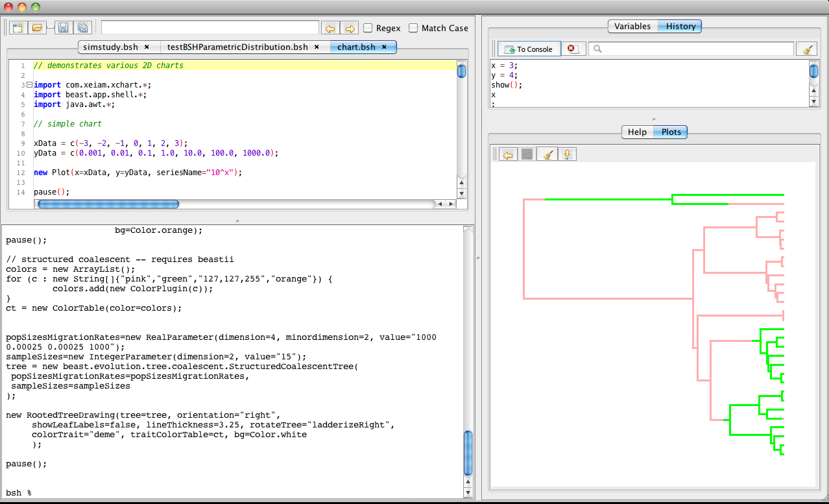Click the history list scroll down arrow
Viewport: 829px width, 504px height.
pos(814,102)
